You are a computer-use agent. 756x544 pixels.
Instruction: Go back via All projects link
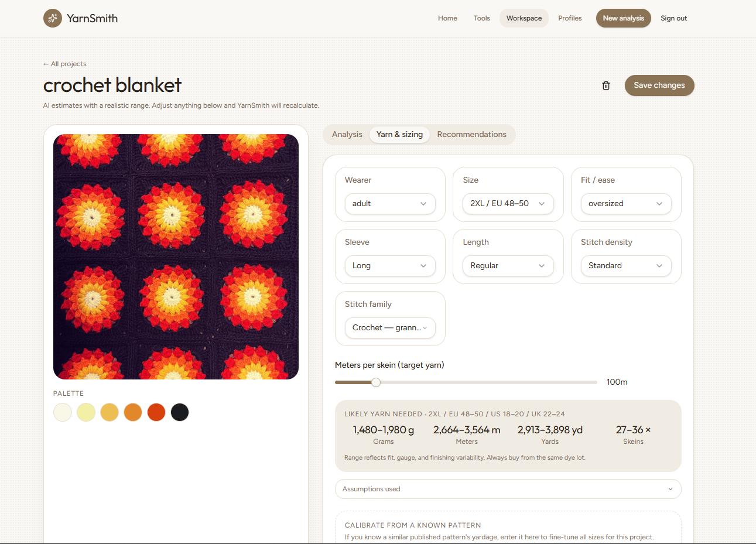(65, 64)
